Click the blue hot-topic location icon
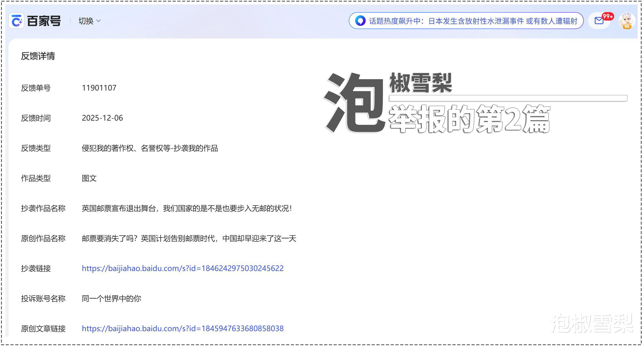The height and width of the screenshot is (347, 644). (x=360, y=21)
